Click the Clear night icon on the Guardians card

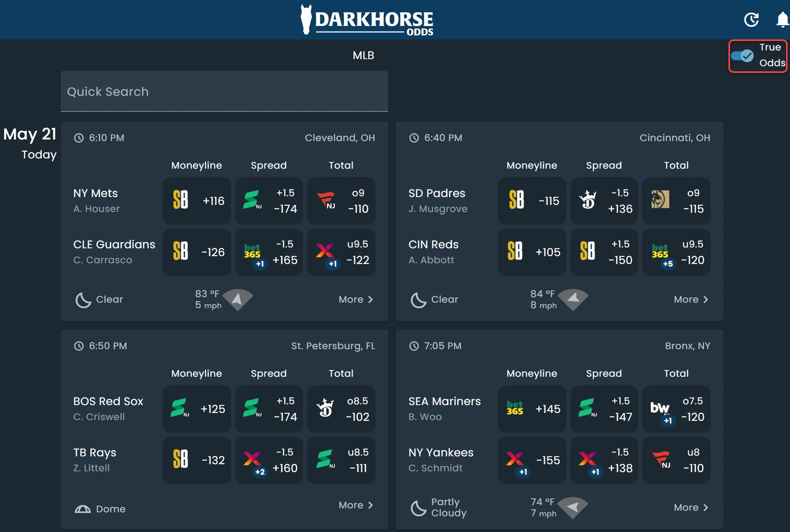tap(83, 299)
